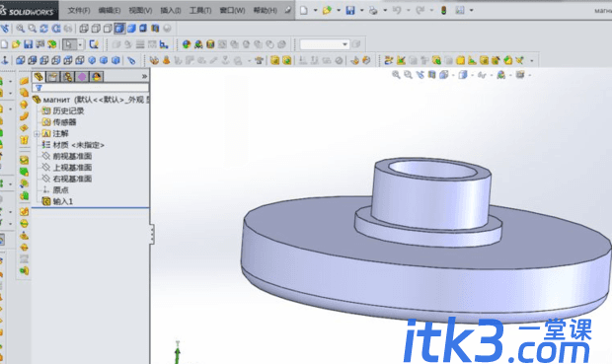Toggle Shaded With Edges display style

119,29
